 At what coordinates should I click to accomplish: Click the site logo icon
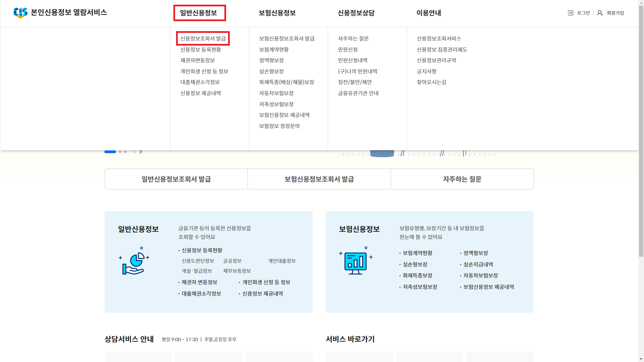tap(20, 13)
